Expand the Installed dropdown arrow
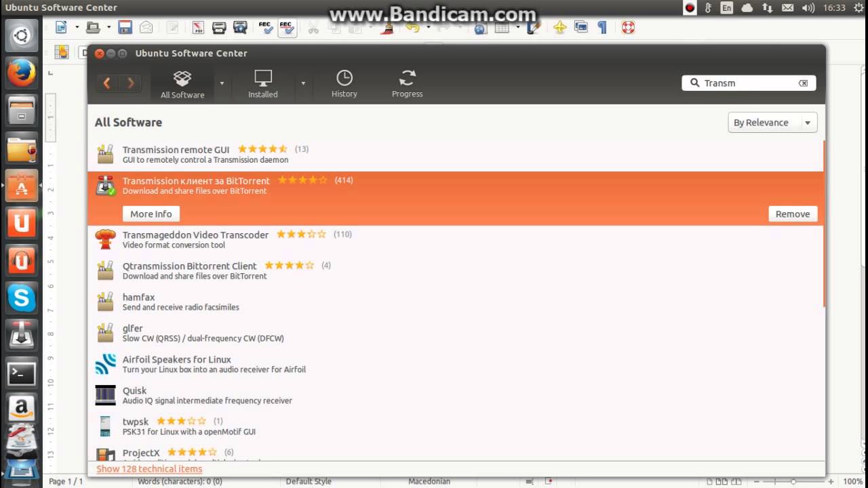The height and width of the screenshot is (488, 868). click(x=303, y=83)
